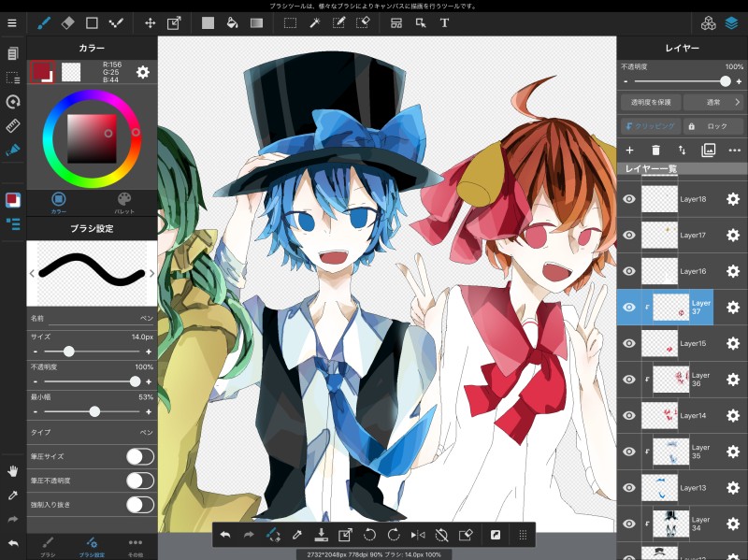Select the Selection Eraser tool
The height and width of the screenshot is (560, 748).
pos(363,22)
